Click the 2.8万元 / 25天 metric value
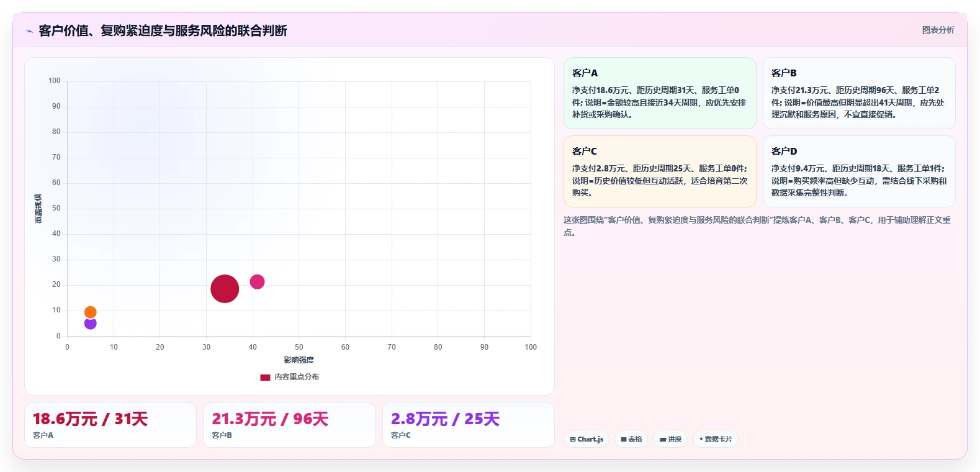Screen dimensions: 980x472 445,419
